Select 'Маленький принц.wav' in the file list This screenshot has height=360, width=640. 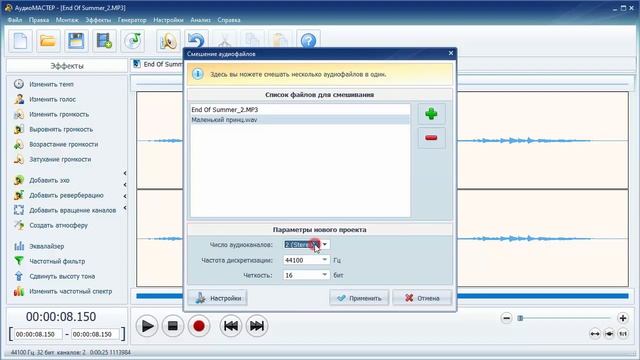click(300, 120)
